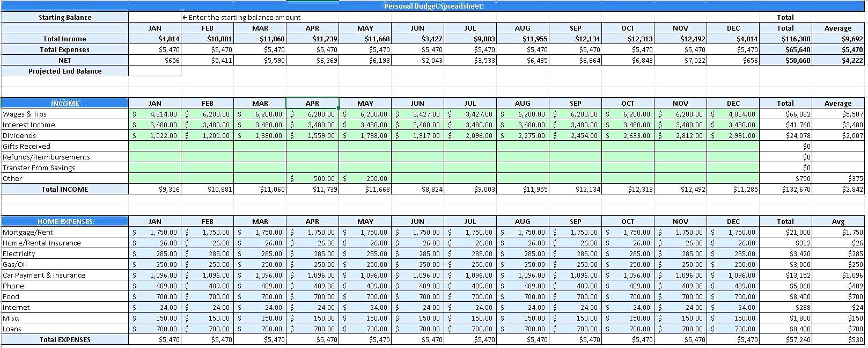Select the Total EXPENSES row label
868x348 pixels.
click(x=64, y=339)
